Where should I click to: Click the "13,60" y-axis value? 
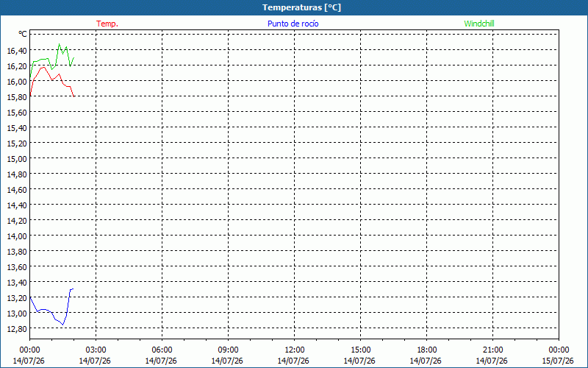pyautogui.click(x=17, y=267)
